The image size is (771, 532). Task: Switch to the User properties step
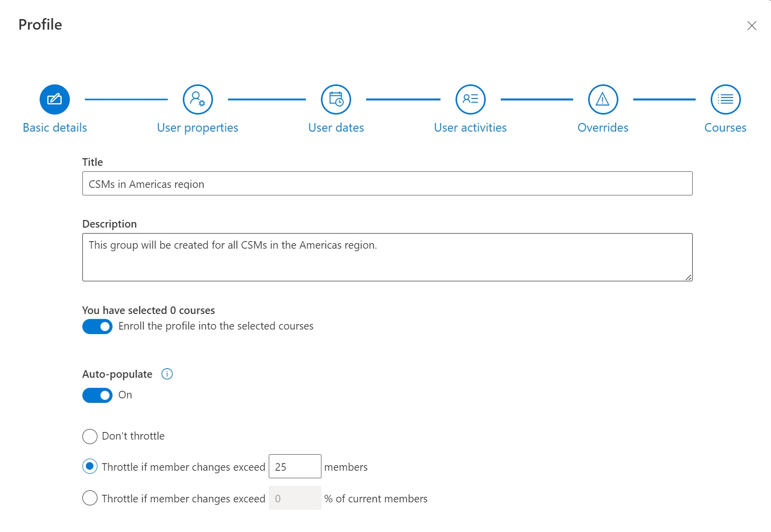tap(197, 128)
